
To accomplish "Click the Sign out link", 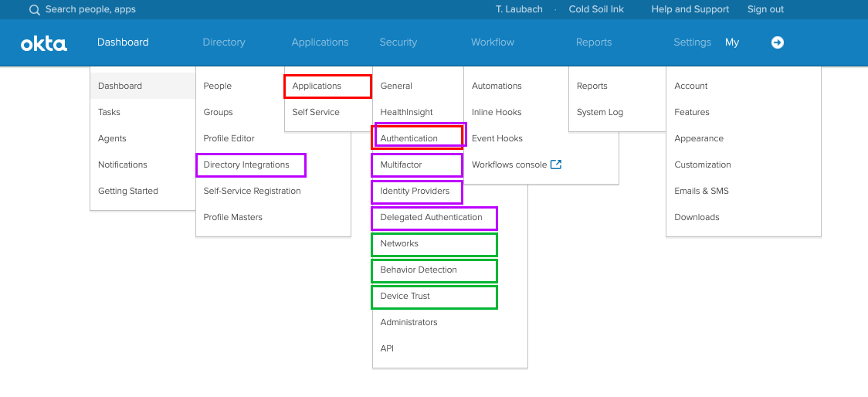I will coord(765,9).
